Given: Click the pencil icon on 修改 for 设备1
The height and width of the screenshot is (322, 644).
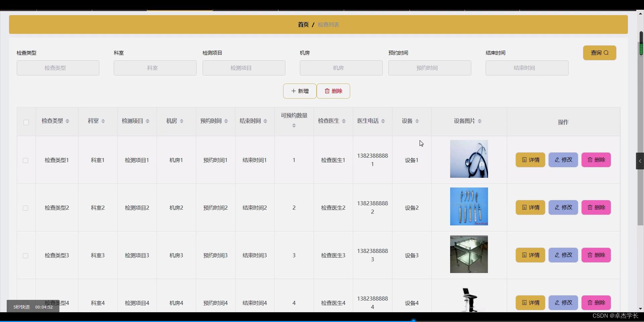Looking at the screenshot, I should click(557, 160).
